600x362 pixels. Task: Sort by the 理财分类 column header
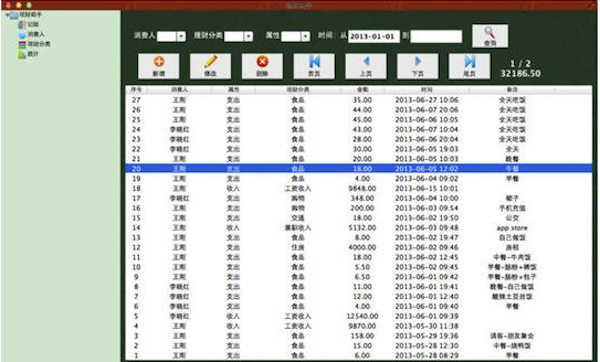(298, 90)
